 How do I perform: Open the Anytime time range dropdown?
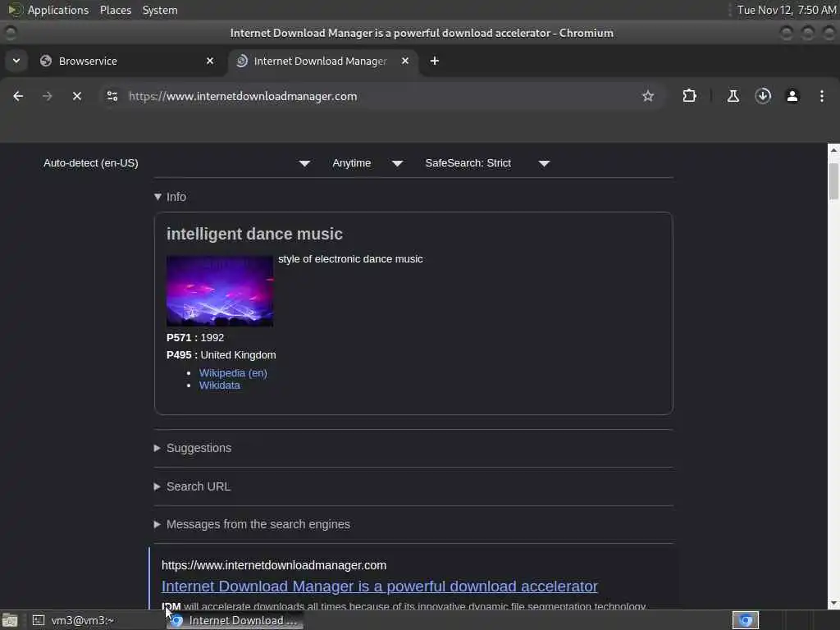click(367, 163)
